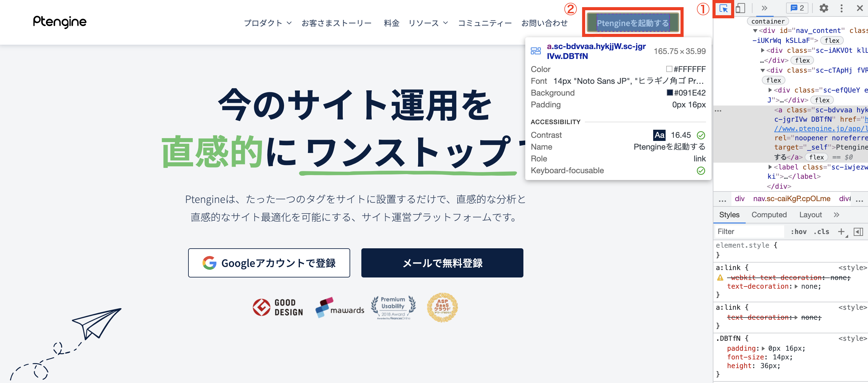Toggle the computed styles sidebar icon
The width and height of the screenshot is (868, 383).
click(x=858, y=232)
